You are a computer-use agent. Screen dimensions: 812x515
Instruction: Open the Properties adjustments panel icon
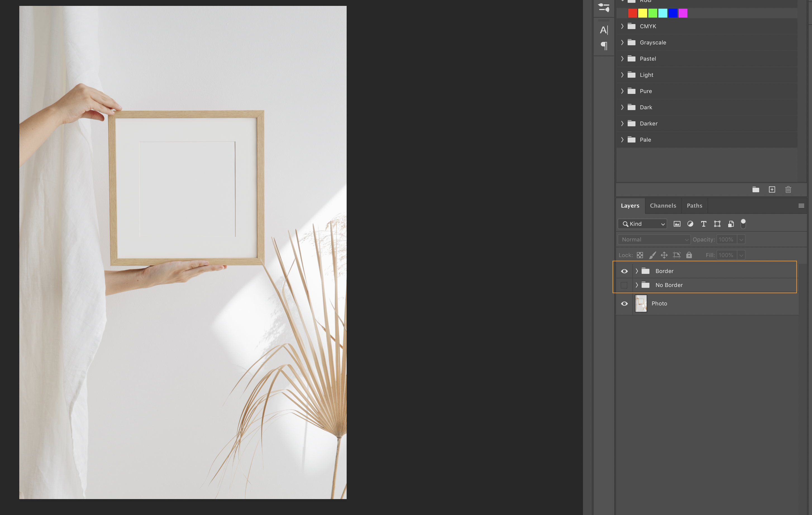pyautogui.click(x=604, y=8)
